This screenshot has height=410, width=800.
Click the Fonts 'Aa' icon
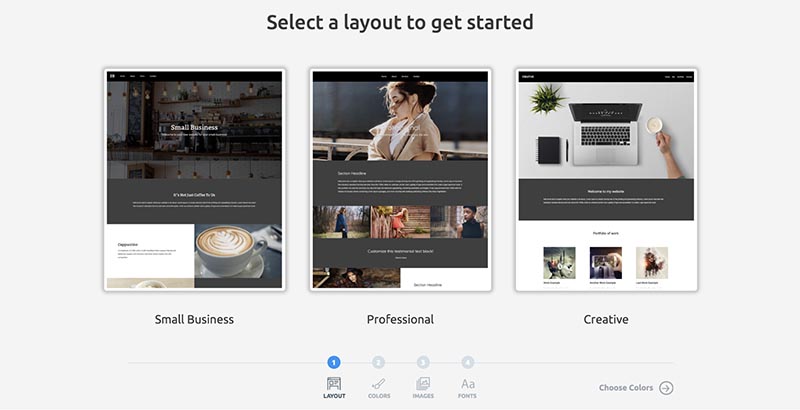(468, 383)
